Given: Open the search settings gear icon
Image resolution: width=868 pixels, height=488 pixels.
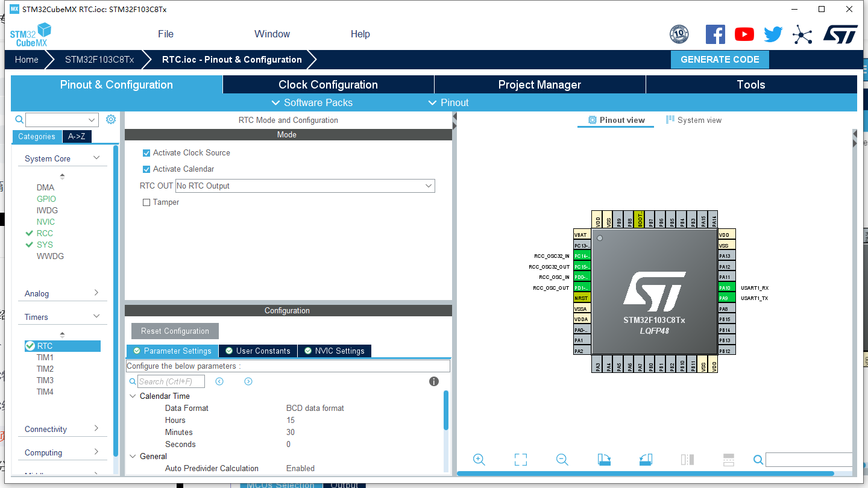Looking at the screenshot, I should pos(110,119).
